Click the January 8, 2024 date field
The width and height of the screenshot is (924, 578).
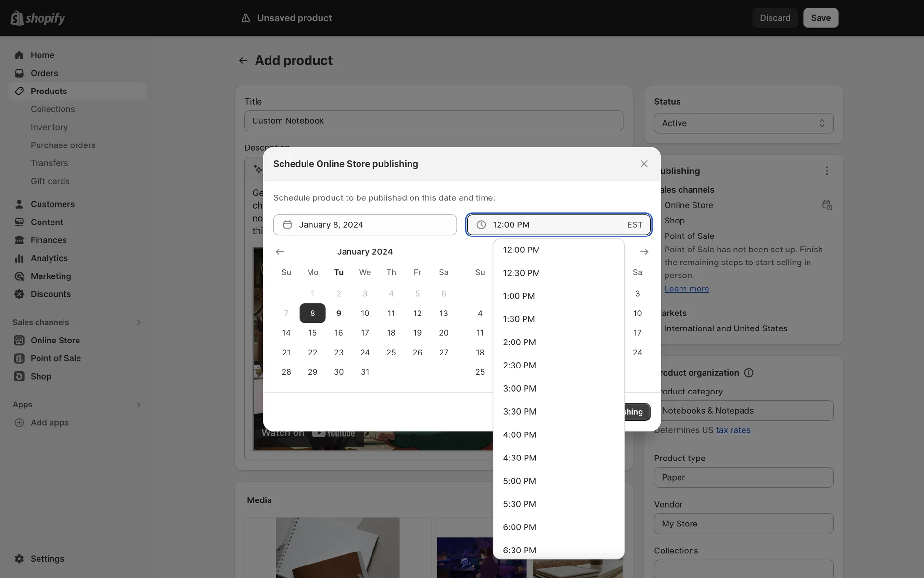click(x=365, y=225)
